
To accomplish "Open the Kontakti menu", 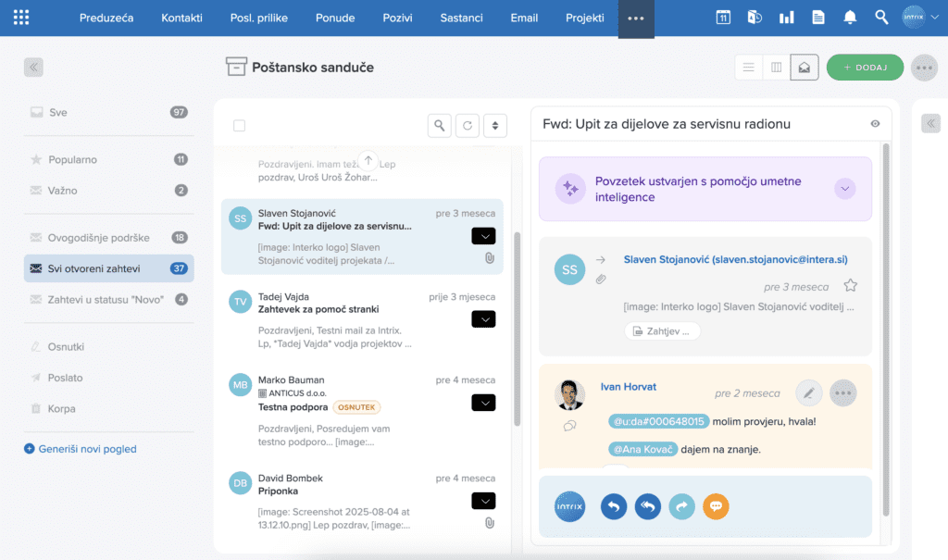I will point(181,19).
